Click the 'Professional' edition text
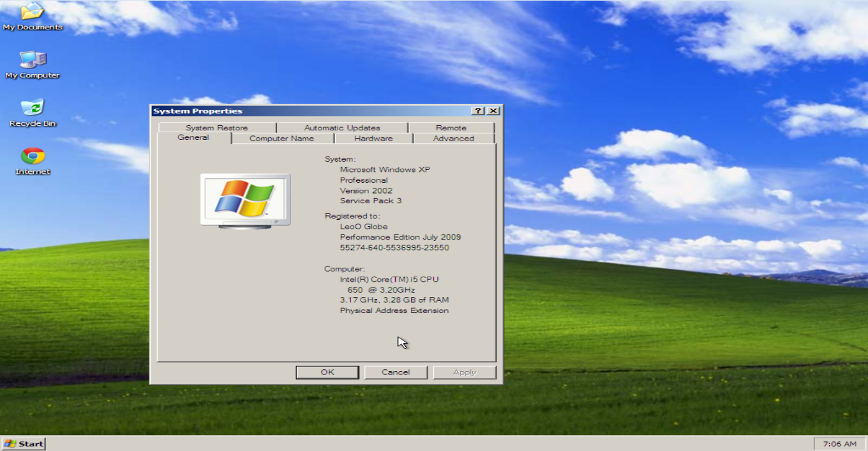The width and height of the screenshot is (868, 451). pos(364,180)
